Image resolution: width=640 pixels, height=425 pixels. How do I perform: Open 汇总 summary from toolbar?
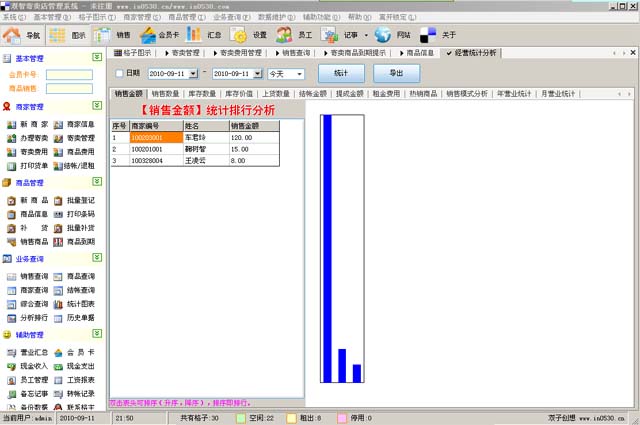click(x=206, y=35)
